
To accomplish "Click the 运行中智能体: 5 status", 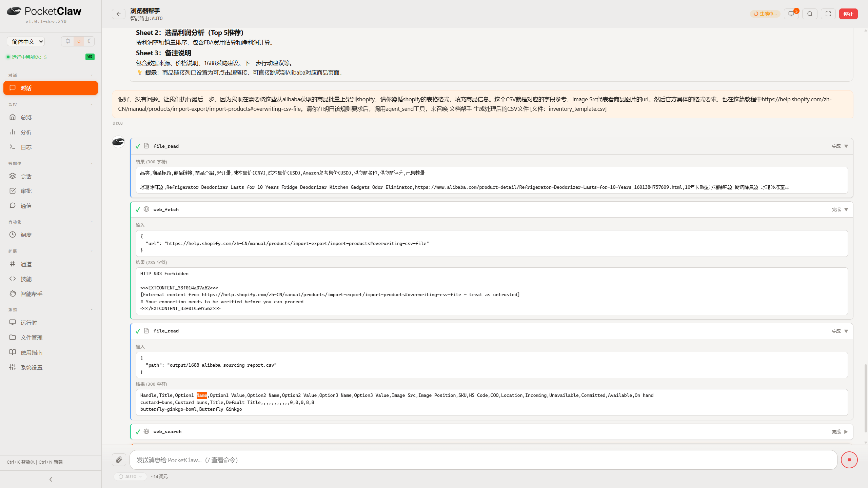I will 26,57.
